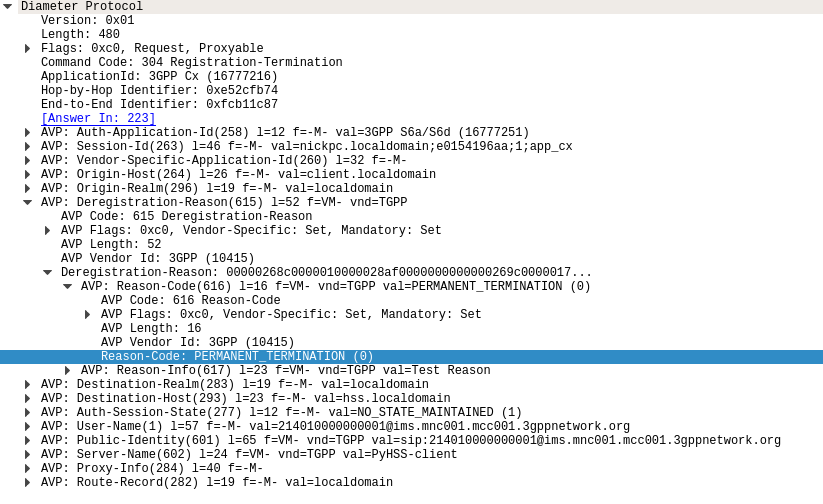Expand the Reason-Info(617) Test Reason AVP
Image resolution: width=823 pixels, height=504 pixels.
click(x=67, y=370)
